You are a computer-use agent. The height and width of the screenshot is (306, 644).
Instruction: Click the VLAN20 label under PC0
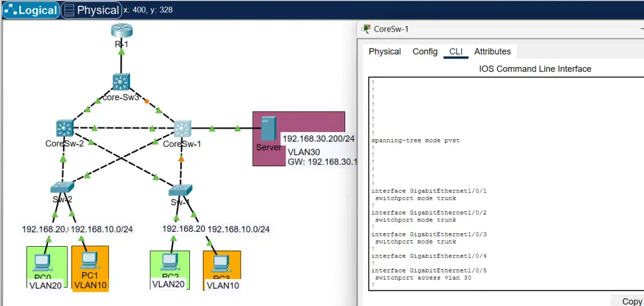click(45, 285)
